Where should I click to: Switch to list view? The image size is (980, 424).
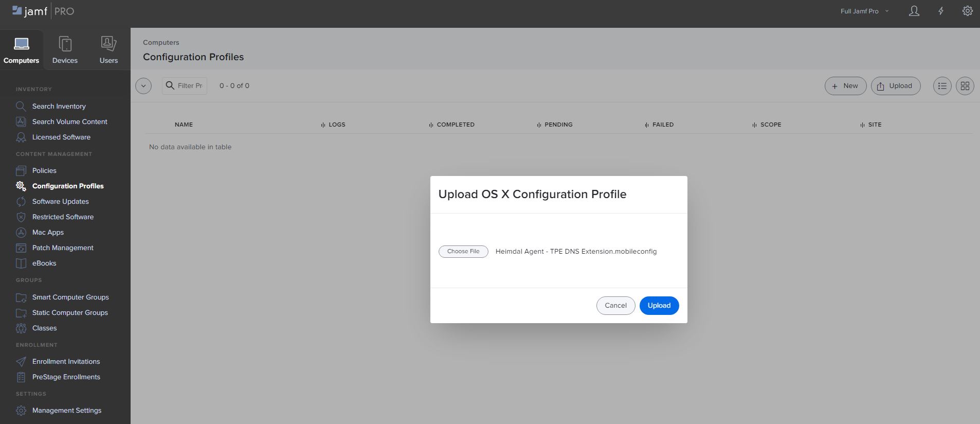pos(942,86)
